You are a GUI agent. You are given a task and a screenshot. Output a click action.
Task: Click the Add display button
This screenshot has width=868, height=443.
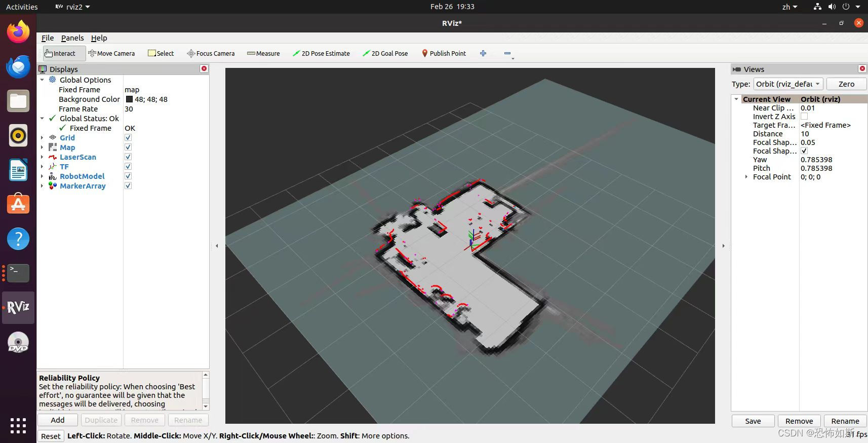coord(58,420)
